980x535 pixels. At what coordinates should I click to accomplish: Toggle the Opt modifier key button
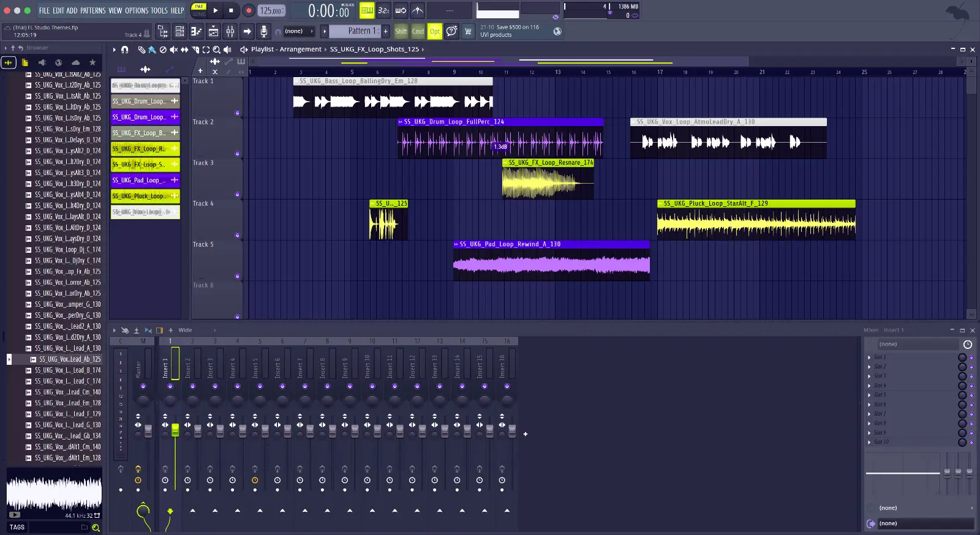[x=435, y=31]
